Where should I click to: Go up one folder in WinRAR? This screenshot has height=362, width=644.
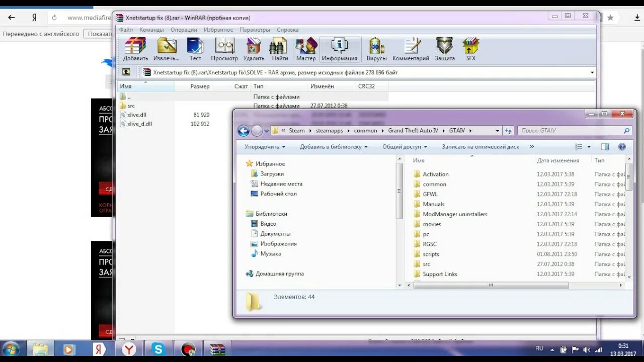point(126,72)
